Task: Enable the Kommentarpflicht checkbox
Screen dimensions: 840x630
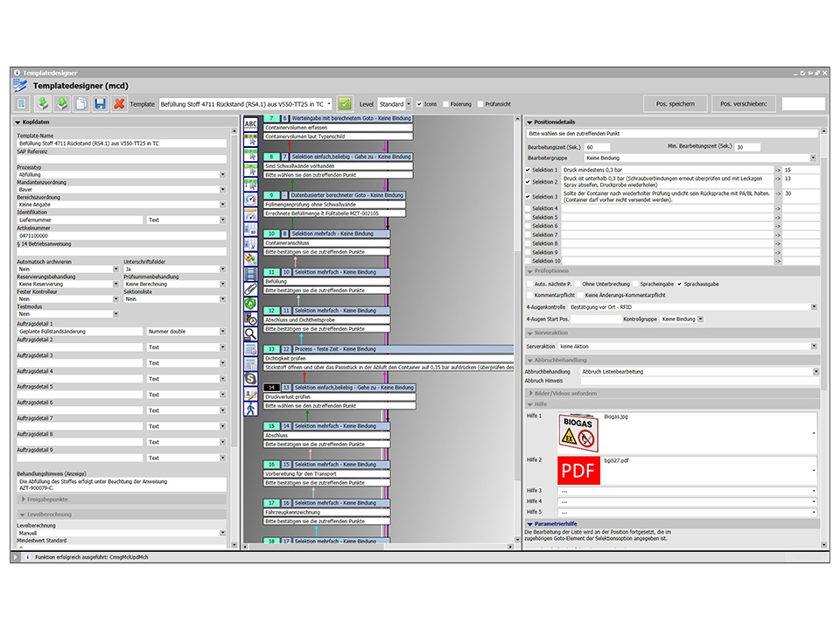Action: [530, 295]
